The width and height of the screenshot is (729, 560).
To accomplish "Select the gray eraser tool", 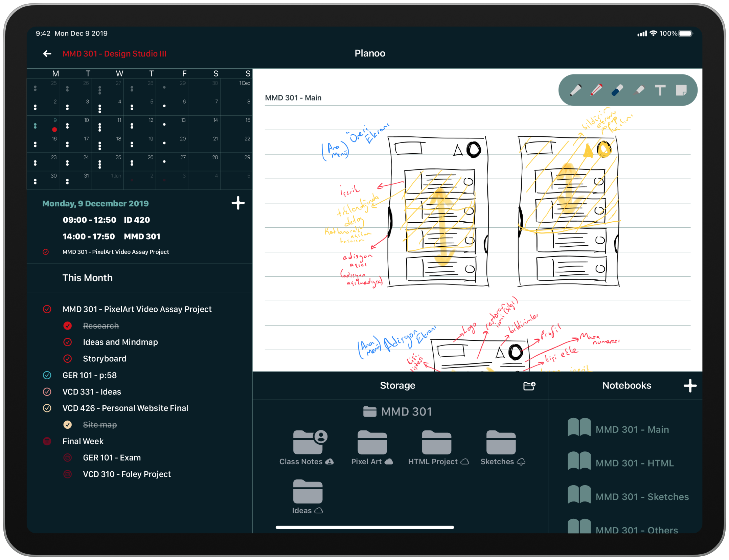I will click(x=639, y=90).
